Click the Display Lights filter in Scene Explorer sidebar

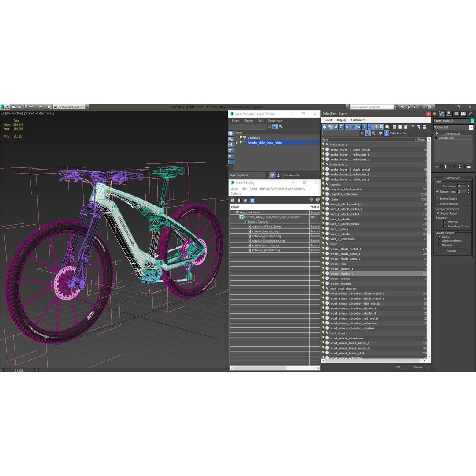coord(231,145)
